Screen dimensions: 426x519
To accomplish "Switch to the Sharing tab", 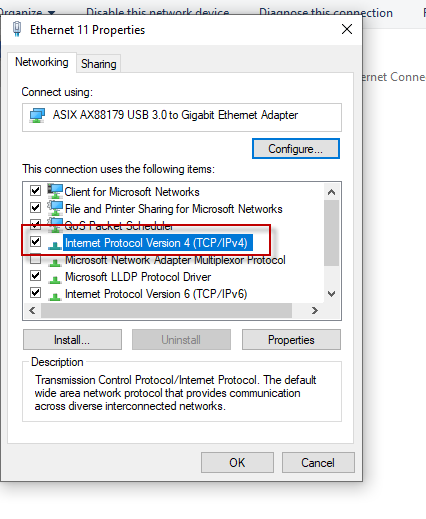I will tap(99, 64).
